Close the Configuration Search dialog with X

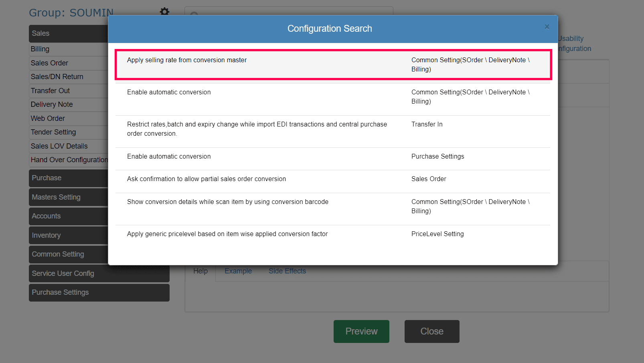coord(547,27)
